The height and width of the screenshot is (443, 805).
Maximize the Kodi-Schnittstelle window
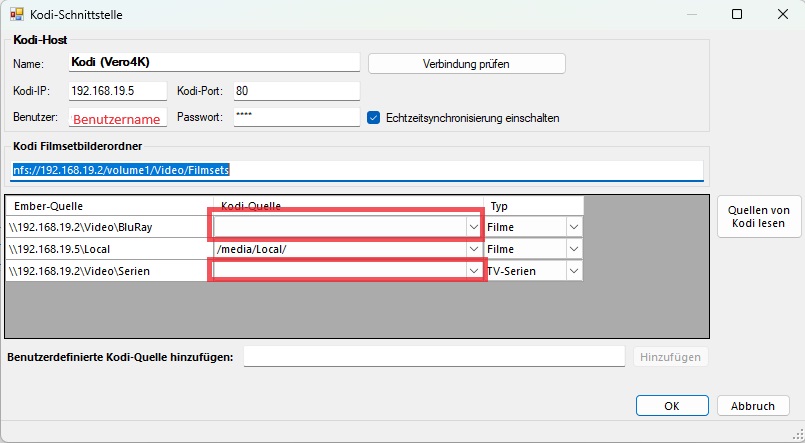[737, 14]
